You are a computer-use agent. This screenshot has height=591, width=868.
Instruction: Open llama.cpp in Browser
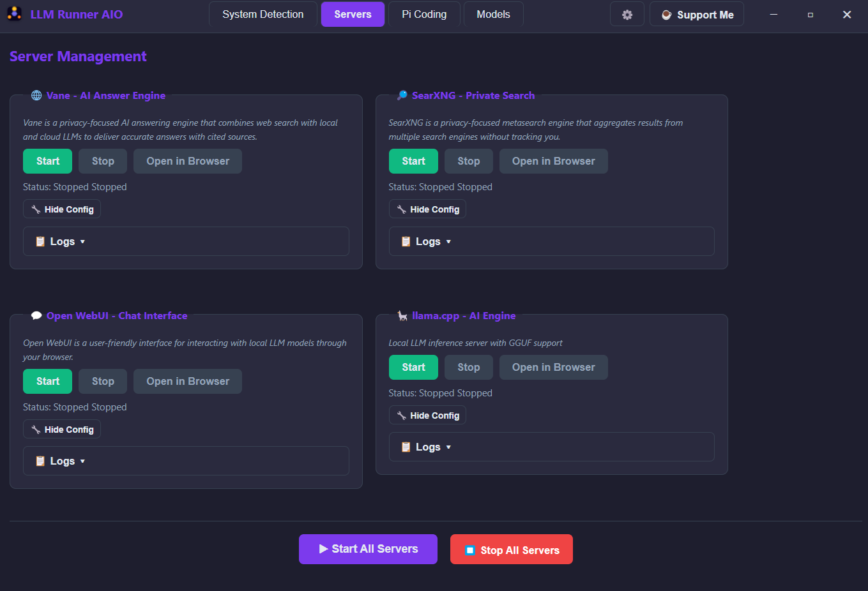(554, 368)
